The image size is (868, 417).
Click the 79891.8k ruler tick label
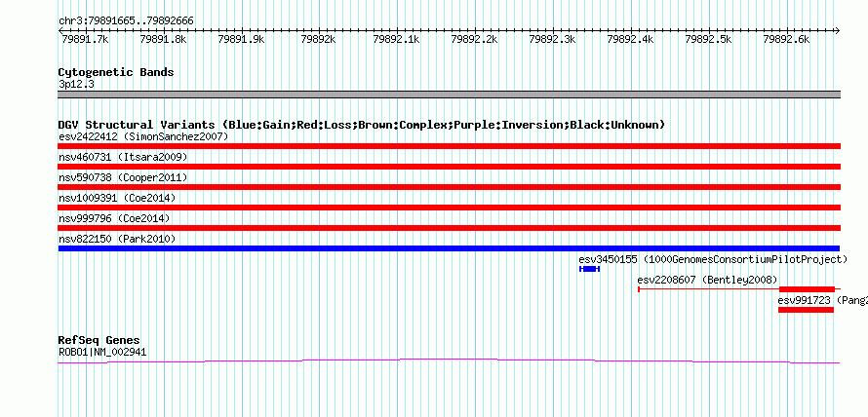[163, 39]
